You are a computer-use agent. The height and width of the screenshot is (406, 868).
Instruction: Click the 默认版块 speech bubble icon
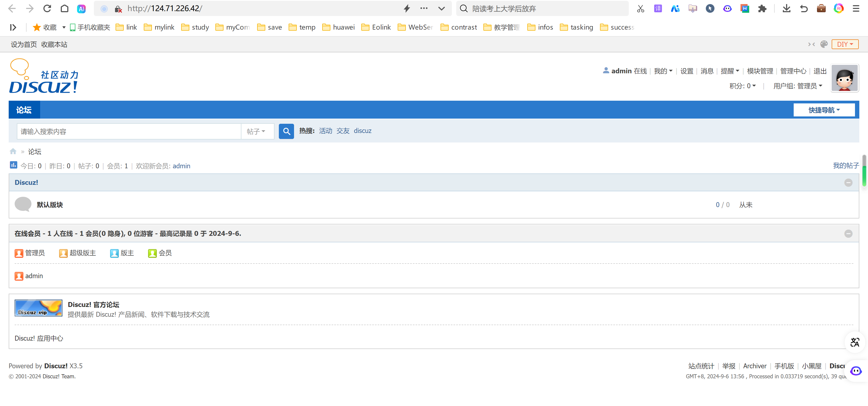click(23, 204)
